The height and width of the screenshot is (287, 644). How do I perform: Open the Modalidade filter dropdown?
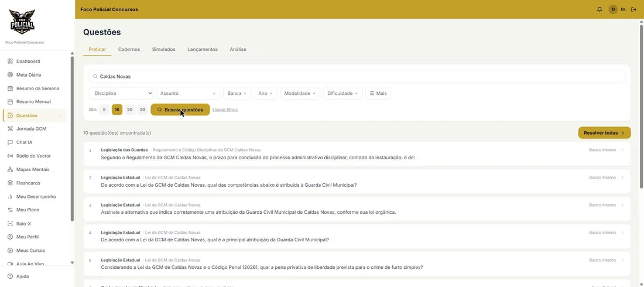pyautogui.click(x=300, y=93)
